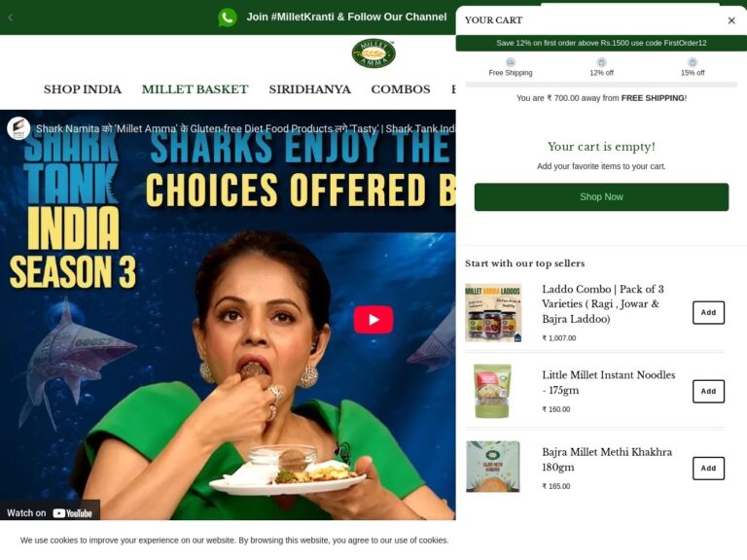
Task: Open Watch on YouTube link
Action: (x=50, y=513)
